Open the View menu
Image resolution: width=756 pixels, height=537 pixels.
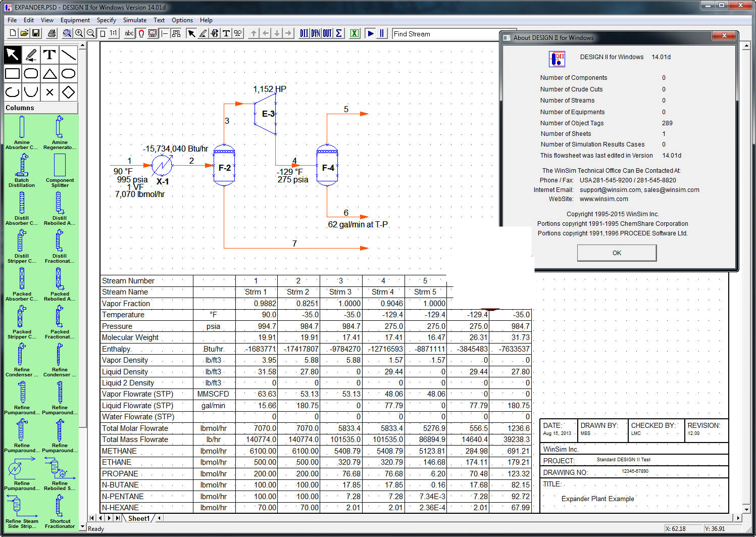click(x=47, y=20)
